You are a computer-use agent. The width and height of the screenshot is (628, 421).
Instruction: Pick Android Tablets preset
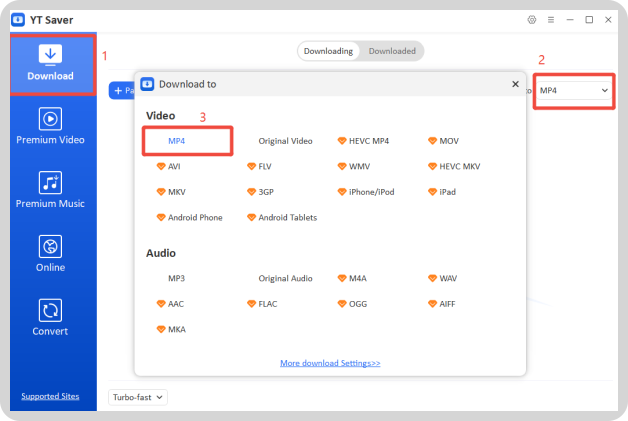click(282, 218)
